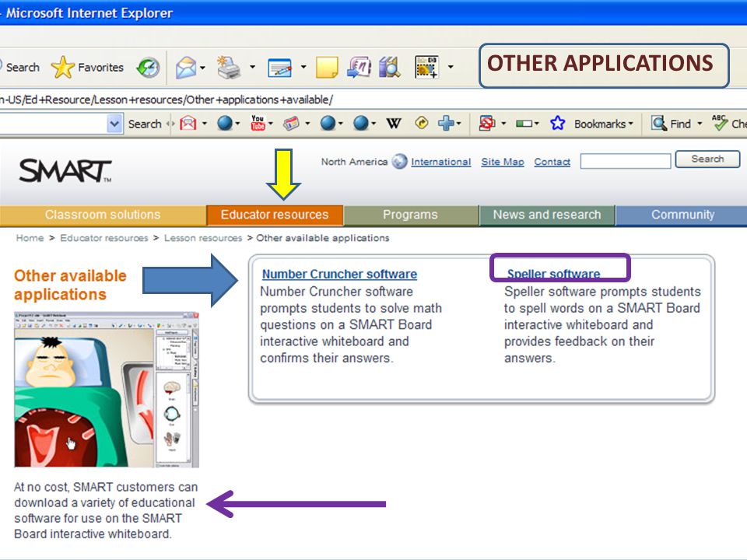747x560 pixels.
Task: Click the YouTube toolbar icon
Action: 258,124
